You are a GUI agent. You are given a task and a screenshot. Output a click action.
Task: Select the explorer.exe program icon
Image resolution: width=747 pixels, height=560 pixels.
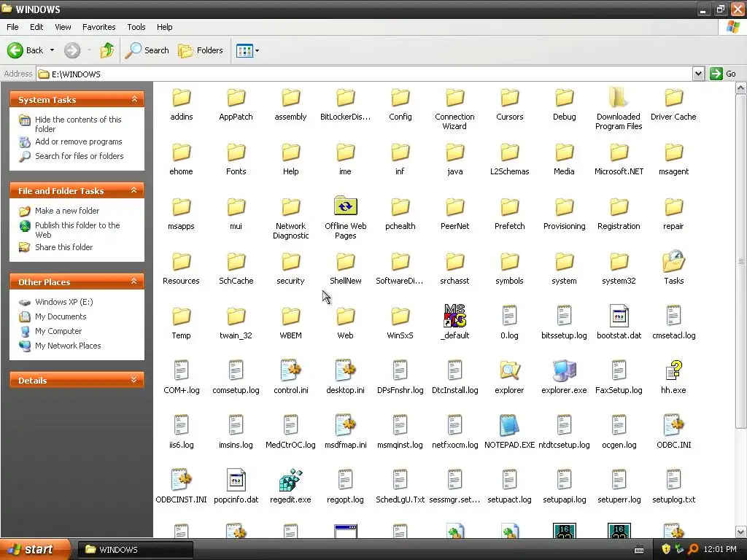(x=564, y=370)
